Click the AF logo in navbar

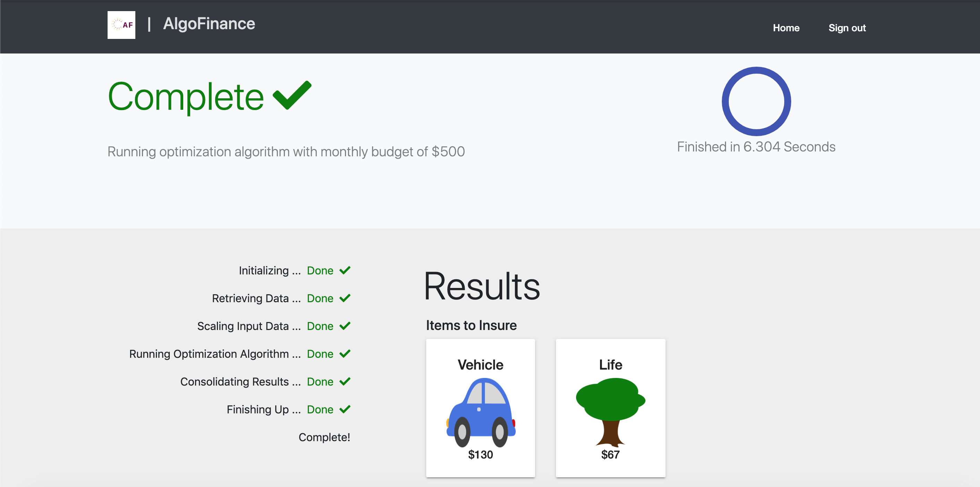121,25
